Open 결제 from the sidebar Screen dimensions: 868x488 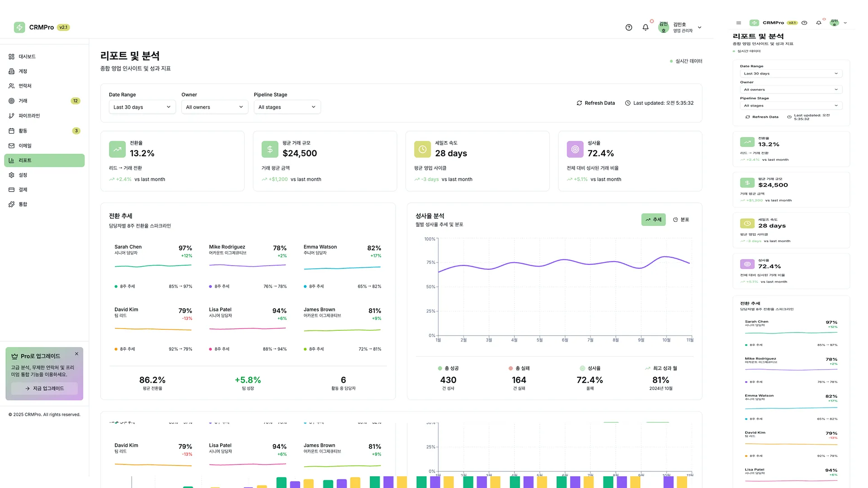pos(44,190)
